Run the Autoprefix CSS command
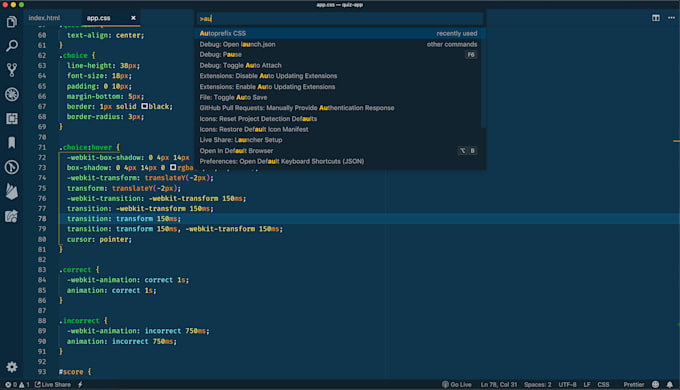Viewport: 680px width, 390px height. pyautogui.click(x=340, y=33)
